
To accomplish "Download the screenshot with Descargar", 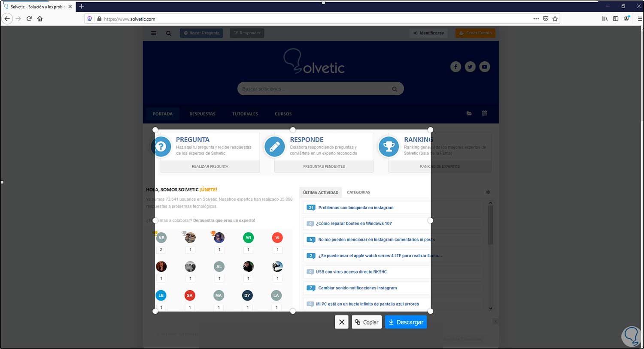I will coord(405,322).
